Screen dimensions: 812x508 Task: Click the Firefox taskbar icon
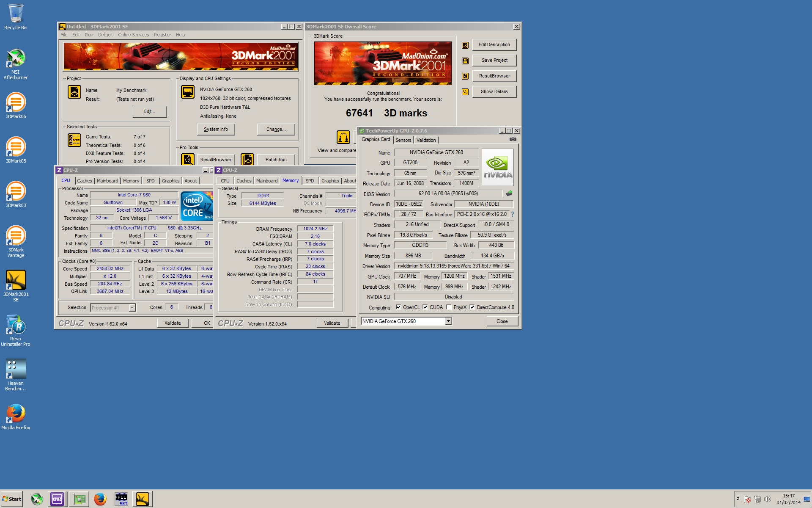(x=100, y=499)
